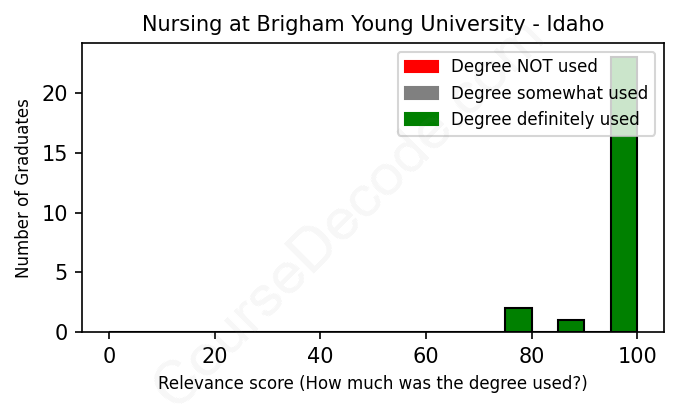Click the green Degree definitely used swatch

tap(421, 120)
